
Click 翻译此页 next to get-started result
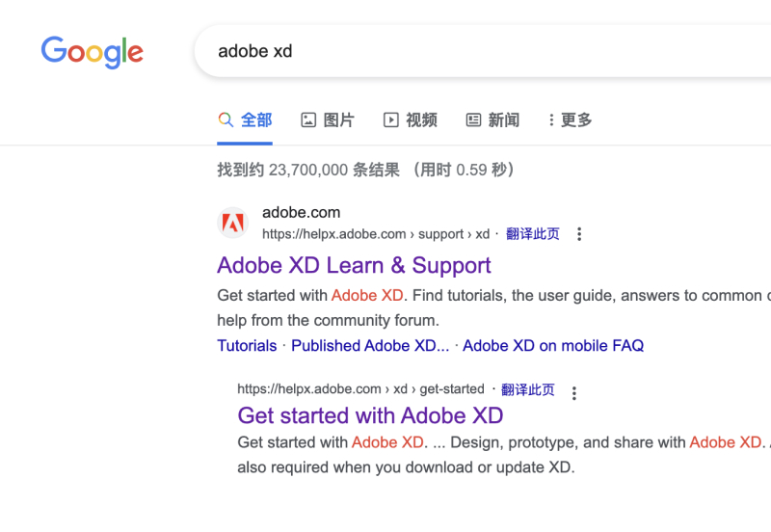pos(528,389)
